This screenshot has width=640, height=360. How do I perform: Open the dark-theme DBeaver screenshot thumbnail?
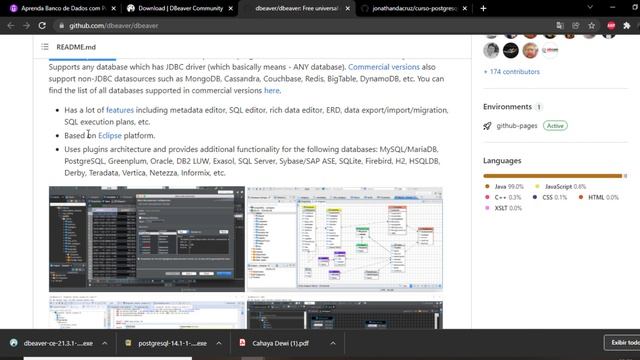(x=147, y=239)
